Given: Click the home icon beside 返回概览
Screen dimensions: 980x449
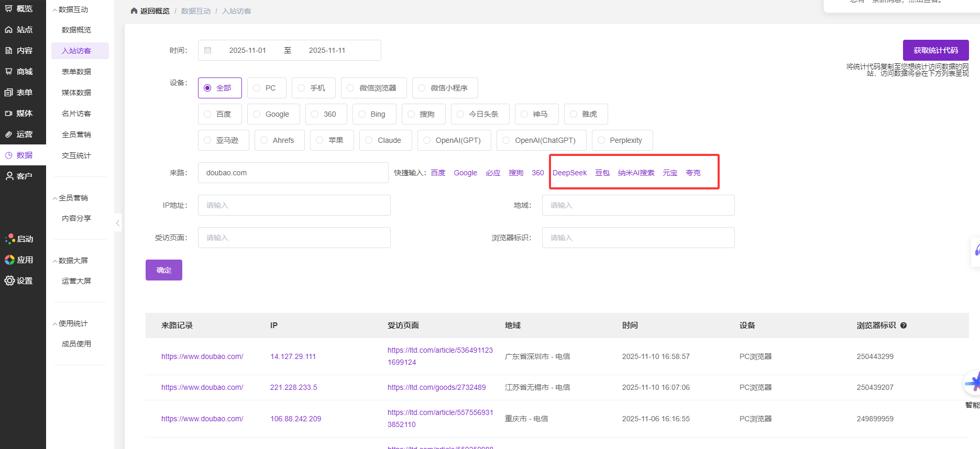Looking at the screenshot, I should pyautogui.click(x=134, y=11).
